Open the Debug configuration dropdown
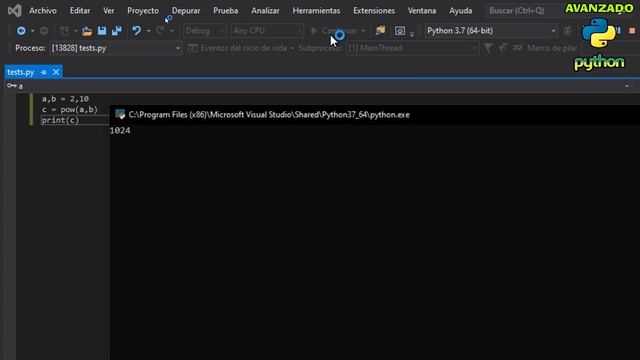640x360 pixels. (x=204, y=31)
